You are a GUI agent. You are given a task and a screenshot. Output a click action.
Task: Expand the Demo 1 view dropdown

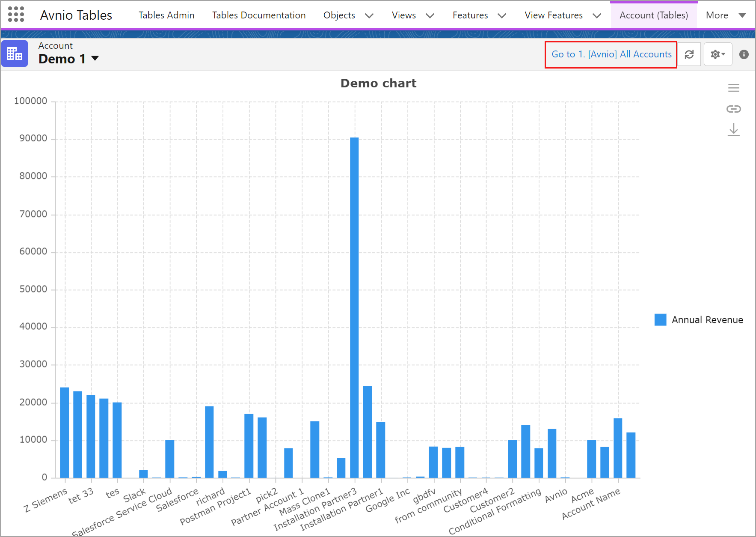pos(95,59)
